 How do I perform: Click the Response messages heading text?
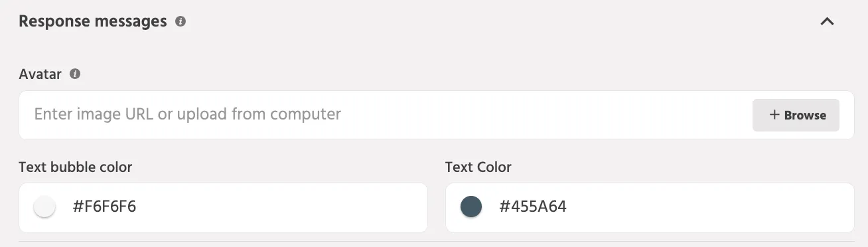[93, 21]
